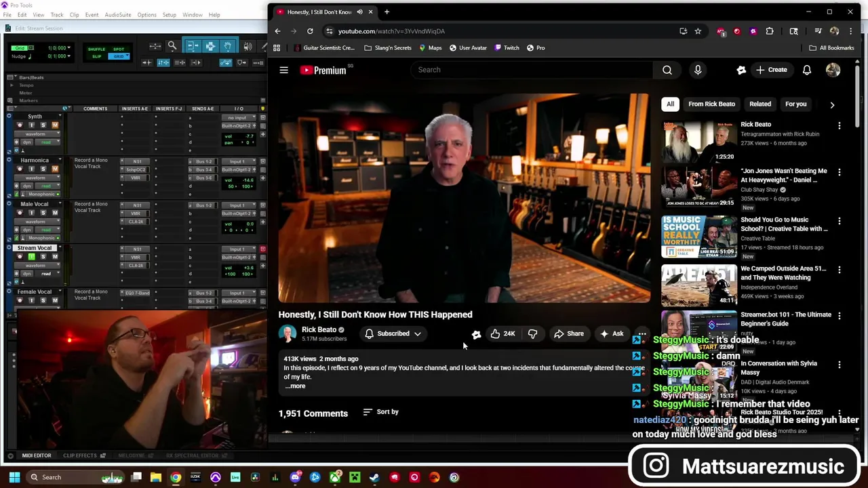Start voice search with microphone icon
Viewport: 868px width, 488px height.
point(698,70)
